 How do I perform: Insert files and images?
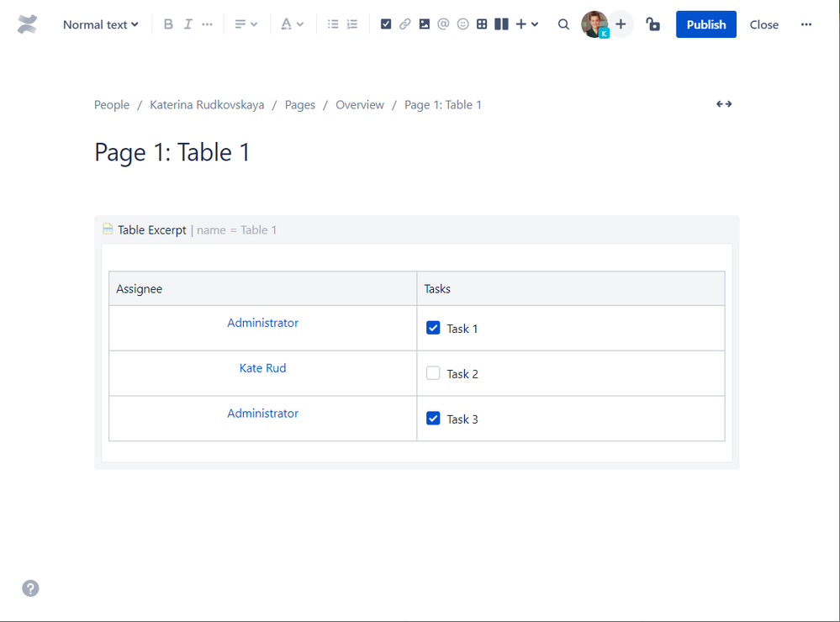(425, 24)
